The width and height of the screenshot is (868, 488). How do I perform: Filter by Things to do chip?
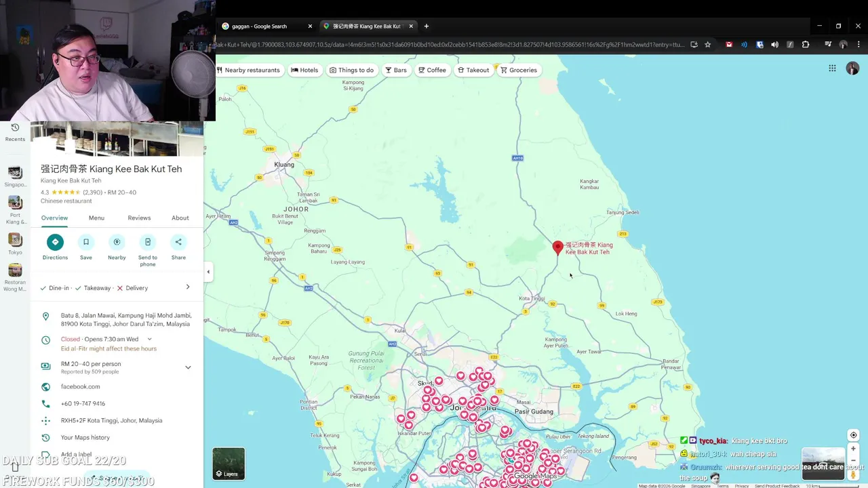point(352,70)
